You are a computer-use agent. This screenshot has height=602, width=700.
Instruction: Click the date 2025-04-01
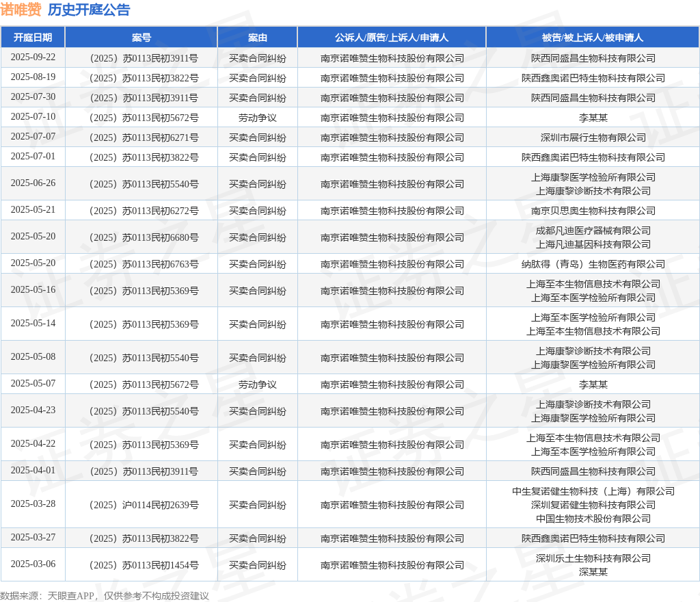(x=33, y=470)
